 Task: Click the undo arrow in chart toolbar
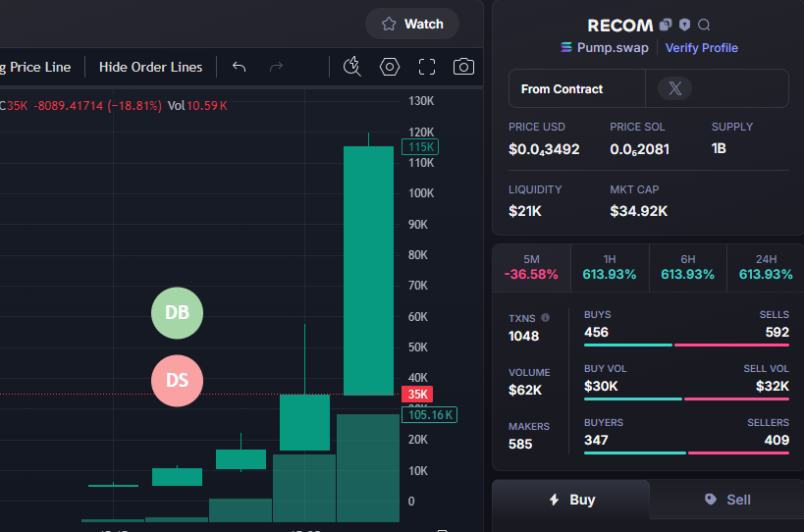click(239, 67)
